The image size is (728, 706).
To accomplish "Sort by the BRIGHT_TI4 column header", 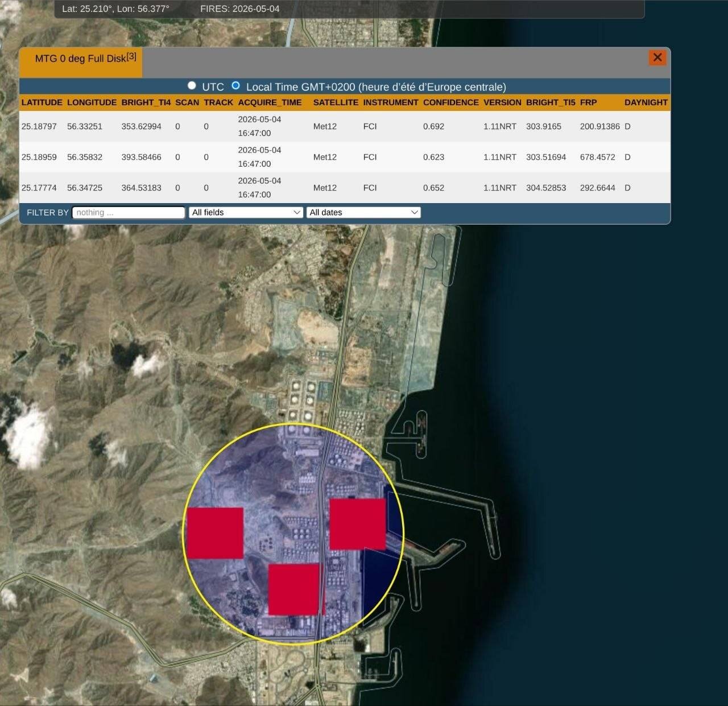I will pos(146,102).
